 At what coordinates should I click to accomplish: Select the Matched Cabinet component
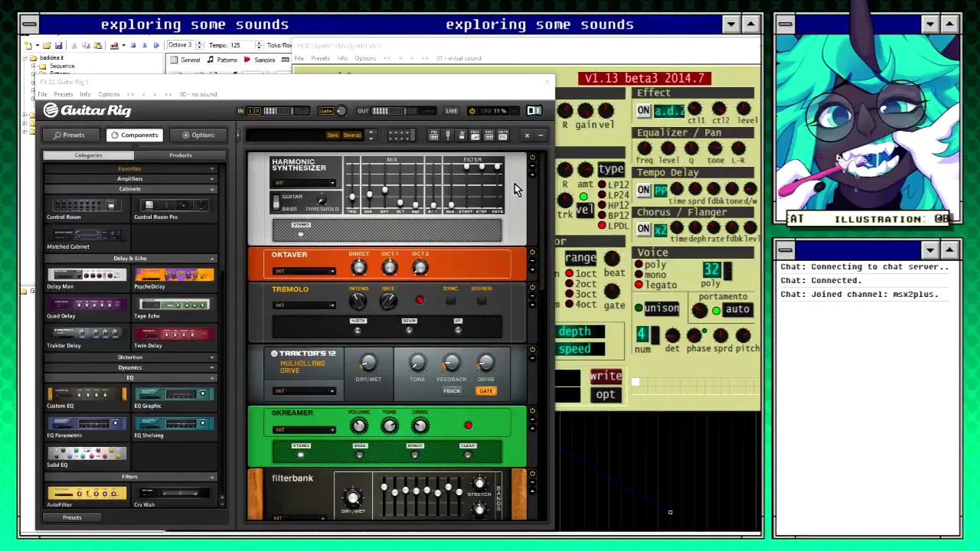[86, 238]
